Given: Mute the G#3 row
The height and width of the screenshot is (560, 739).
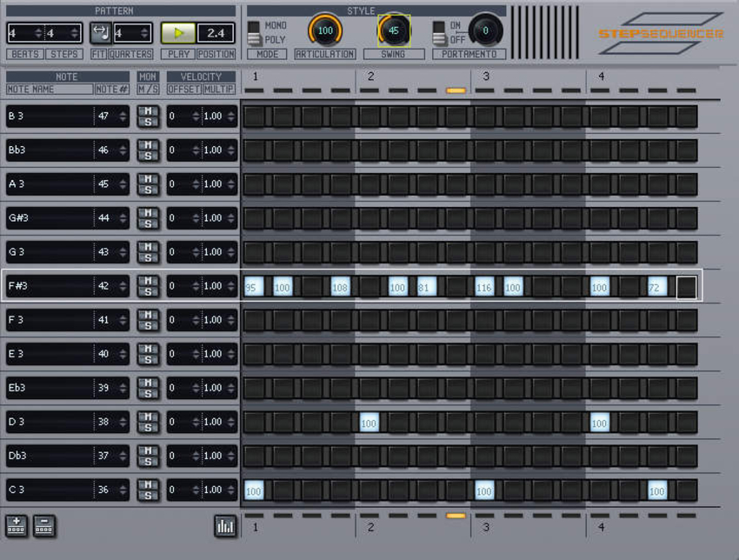Looking at the screenshot, I should [x=148, y=212].
